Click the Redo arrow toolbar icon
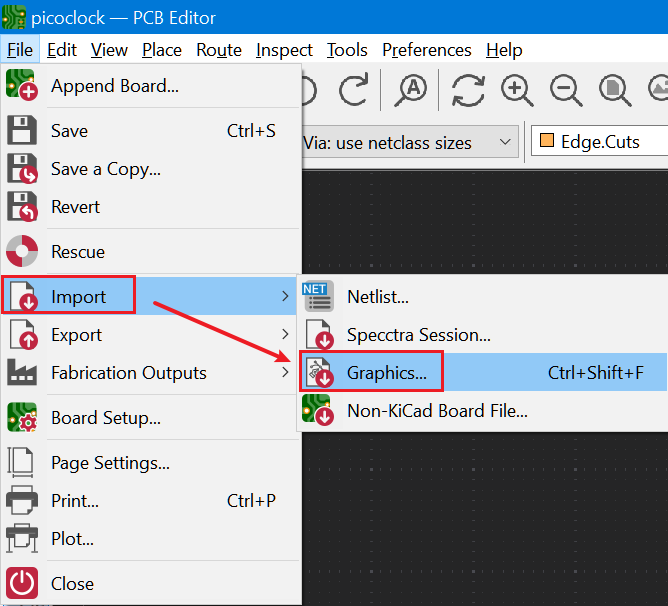The height and width of the screenshot is (606, 668). [354, 89]
